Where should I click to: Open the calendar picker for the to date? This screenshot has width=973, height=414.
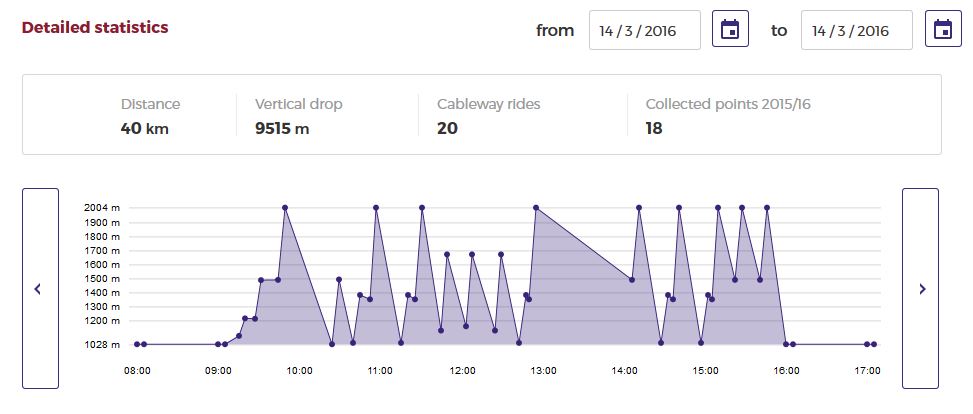coord(943,29)
